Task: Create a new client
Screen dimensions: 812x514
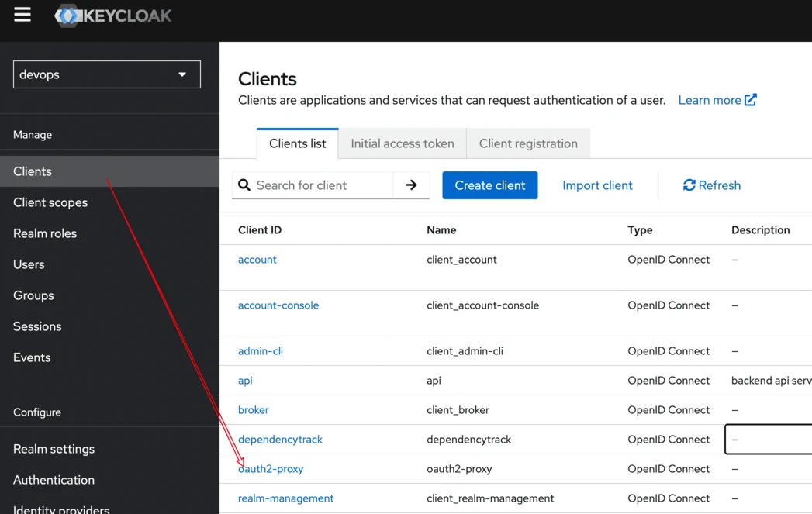Action: point(489,185)
